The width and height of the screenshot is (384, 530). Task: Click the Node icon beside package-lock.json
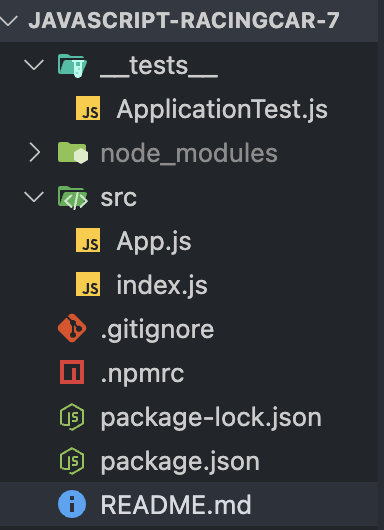72,417
